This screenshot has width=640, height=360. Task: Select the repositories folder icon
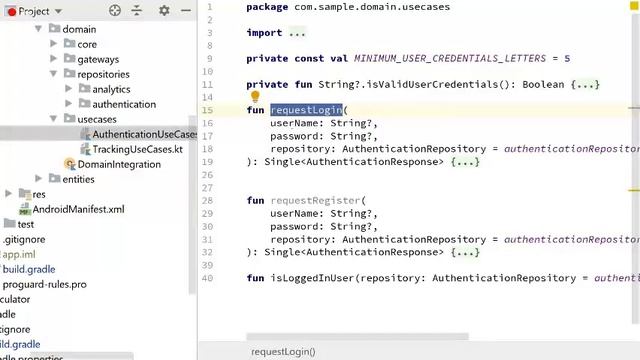(69, 73)
